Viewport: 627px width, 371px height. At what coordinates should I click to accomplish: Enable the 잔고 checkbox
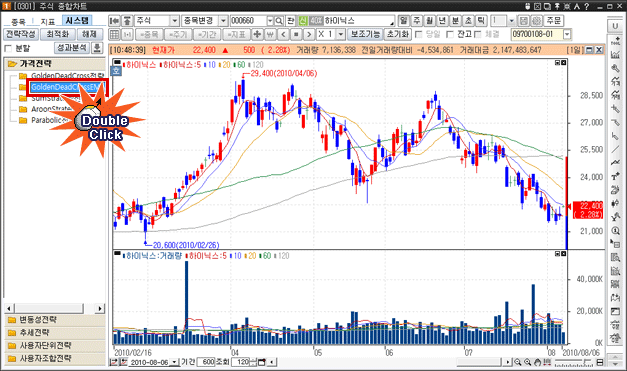[450, 34]
